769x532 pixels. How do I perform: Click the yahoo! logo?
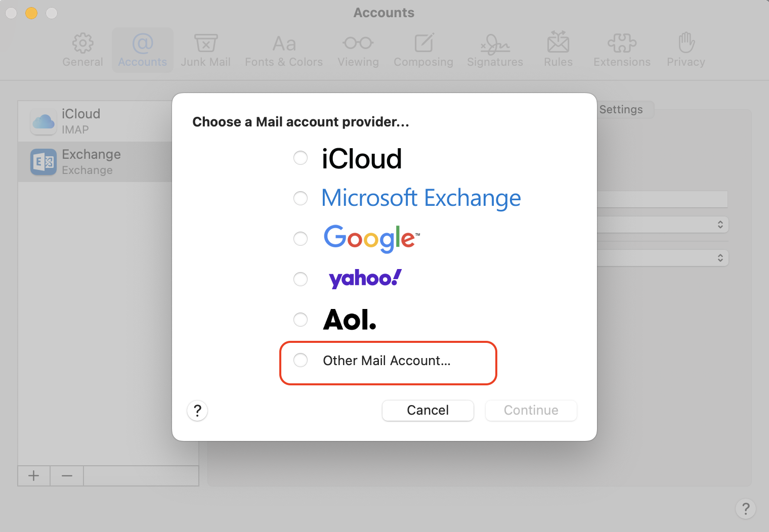point(365,279)
